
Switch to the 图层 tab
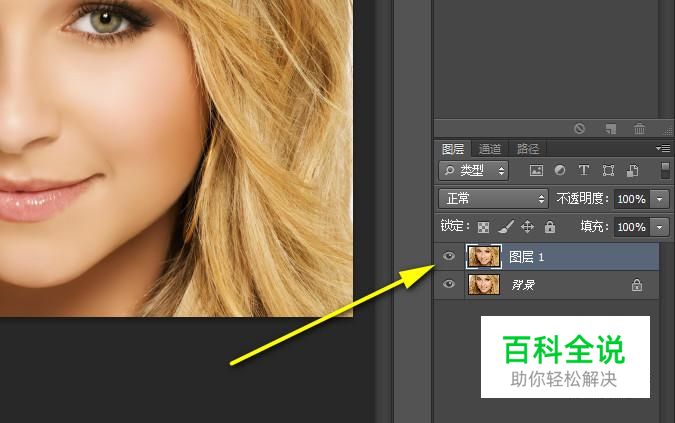[x=453, y=149]
